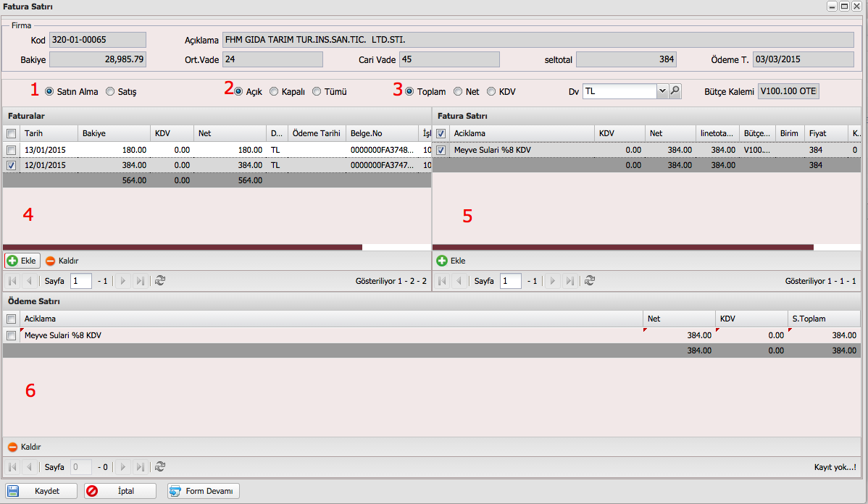Viewport: 868px width, 504px height.
Task: Open Form Devamı
Action: click(204, 491)
